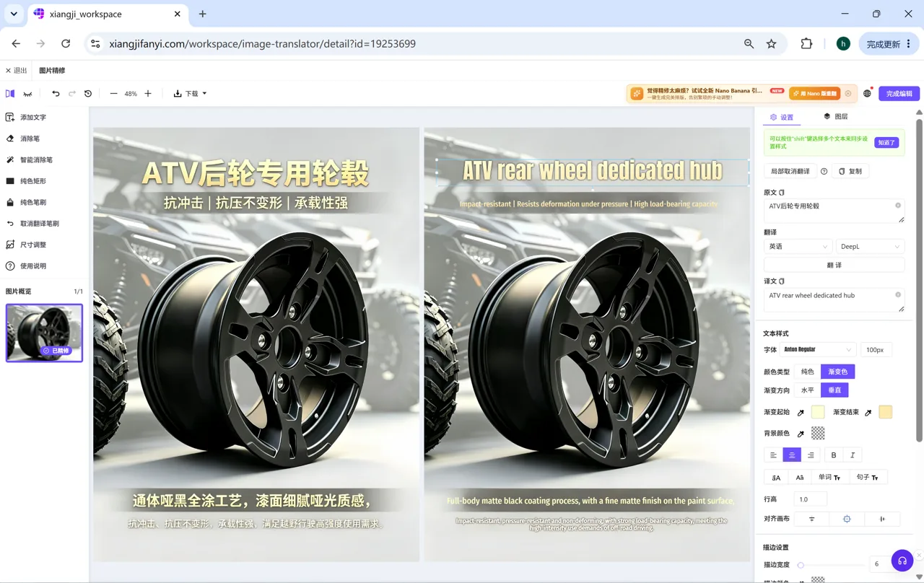924x583 pixels.
Task: Open the 下载 download dropdown
Action: [x=190, y=94]
